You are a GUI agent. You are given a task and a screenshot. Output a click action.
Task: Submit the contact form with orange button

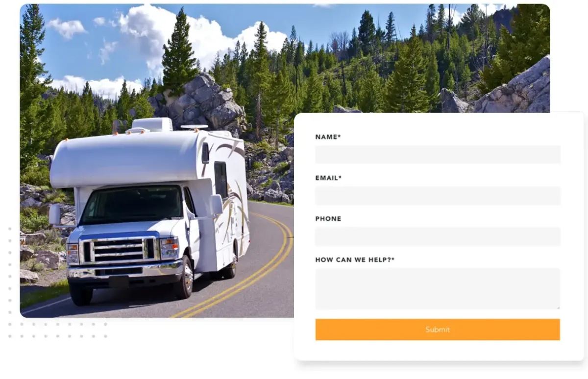(x=438, y=330)
